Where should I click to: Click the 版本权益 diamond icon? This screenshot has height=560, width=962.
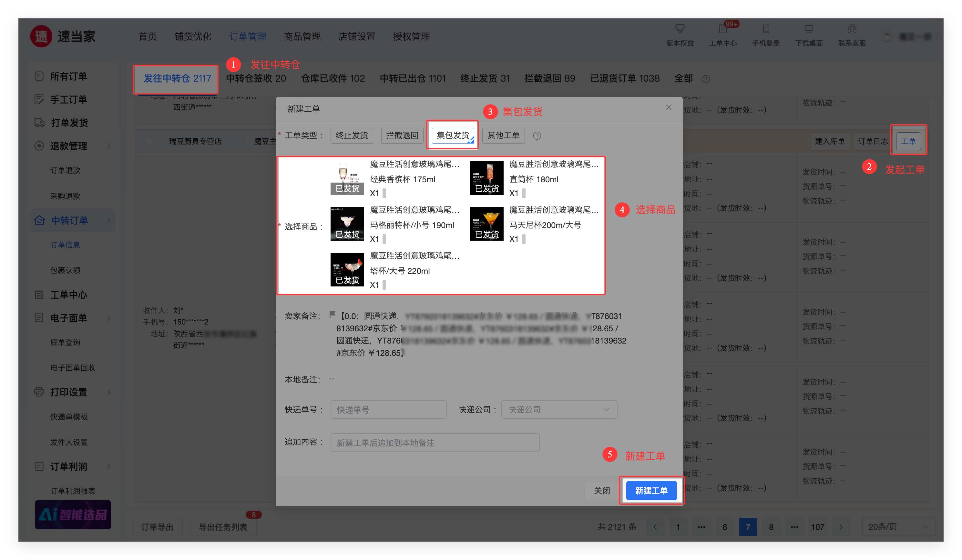coord(680,29)
